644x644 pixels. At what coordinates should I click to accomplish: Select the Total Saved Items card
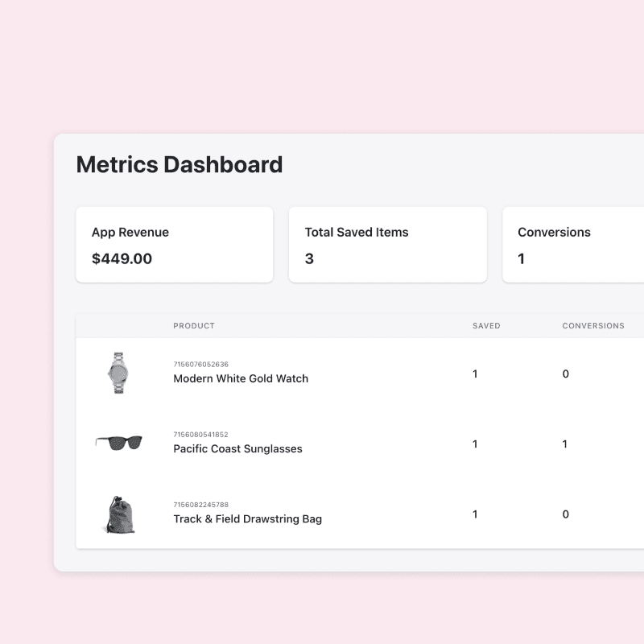coord(387,245)
